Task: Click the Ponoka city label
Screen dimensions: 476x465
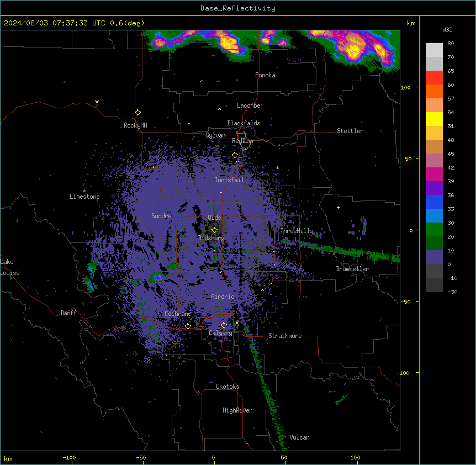Action: pos(265,75)
